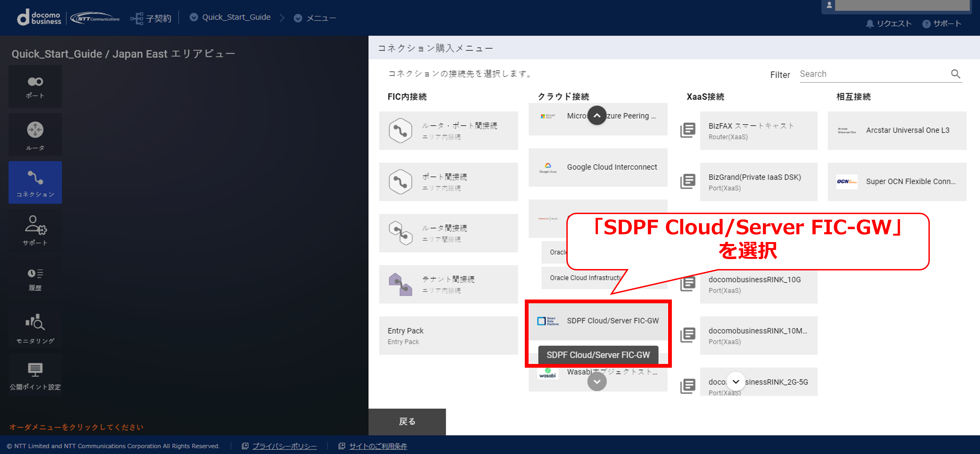Click the 子契約 hierarchy icon
The image size is (980, 454).
(x=136, y=18)
